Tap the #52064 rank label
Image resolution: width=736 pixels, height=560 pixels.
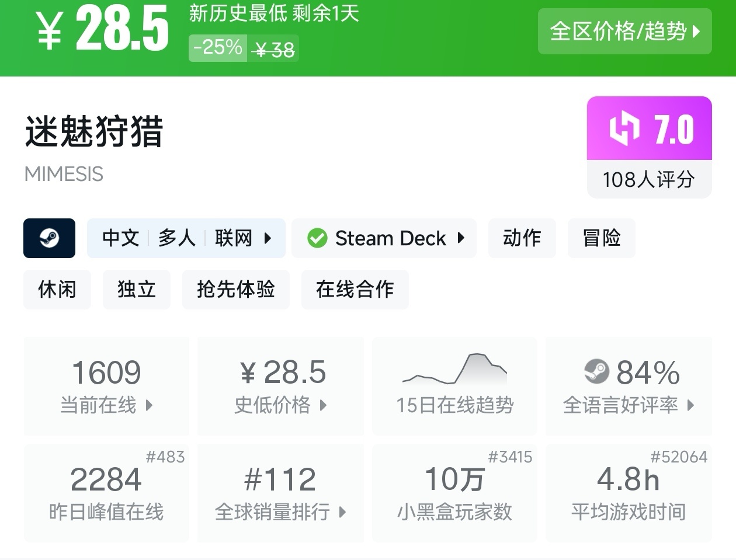click(x=679, y=457)
